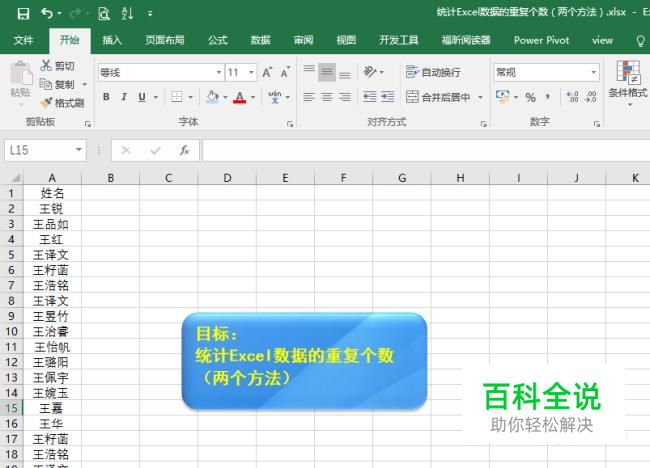Image resolution: width=650 pixels, height=468 pixels.
Task: Select row header 15
Action: click(11, 408)
